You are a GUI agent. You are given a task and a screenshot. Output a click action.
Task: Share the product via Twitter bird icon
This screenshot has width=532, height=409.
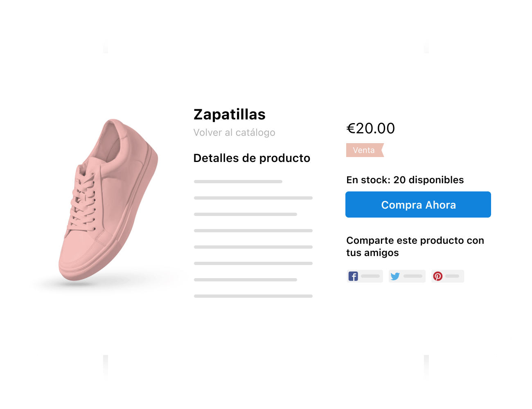[395, 276]
